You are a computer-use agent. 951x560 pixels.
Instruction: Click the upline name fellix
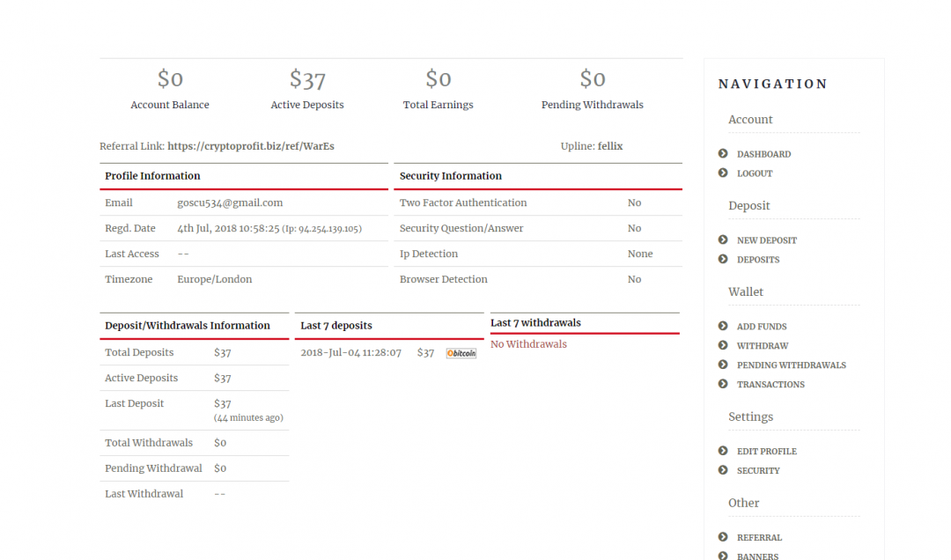(609, 146)
